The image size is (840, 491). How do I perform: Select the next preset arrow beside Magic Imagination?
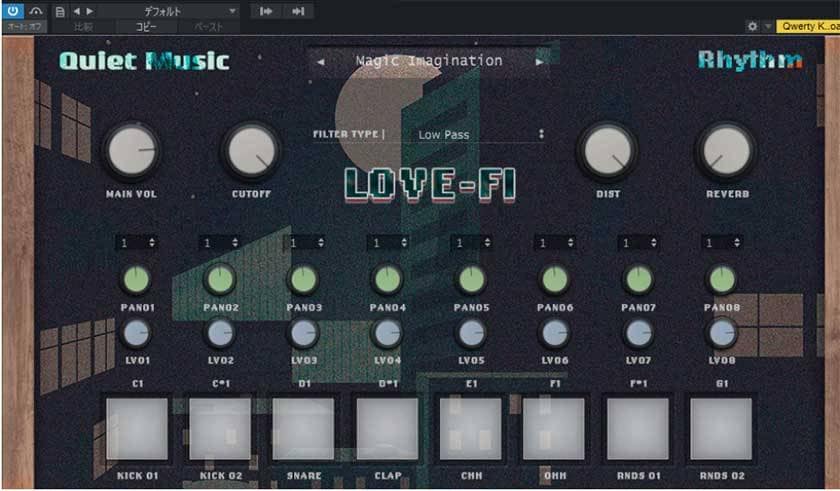[540, 62]
